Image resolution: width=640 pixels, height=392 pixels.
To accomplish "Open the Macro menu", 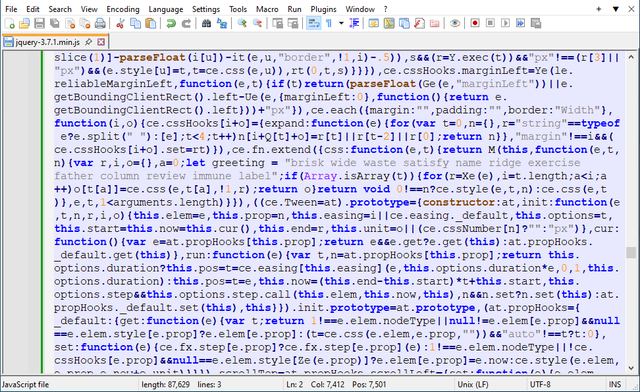I will pyautogui.click(x=267, y=9).
